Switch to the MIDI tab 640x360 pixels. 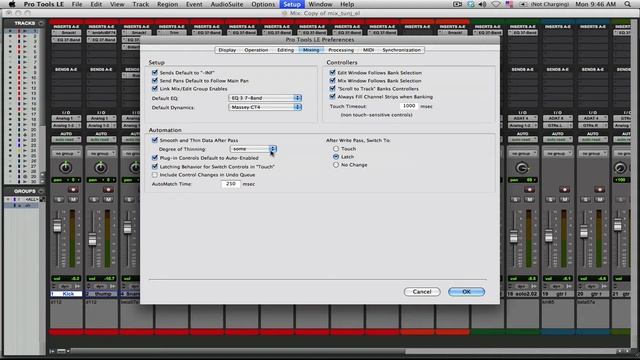[x=369, y=50]
